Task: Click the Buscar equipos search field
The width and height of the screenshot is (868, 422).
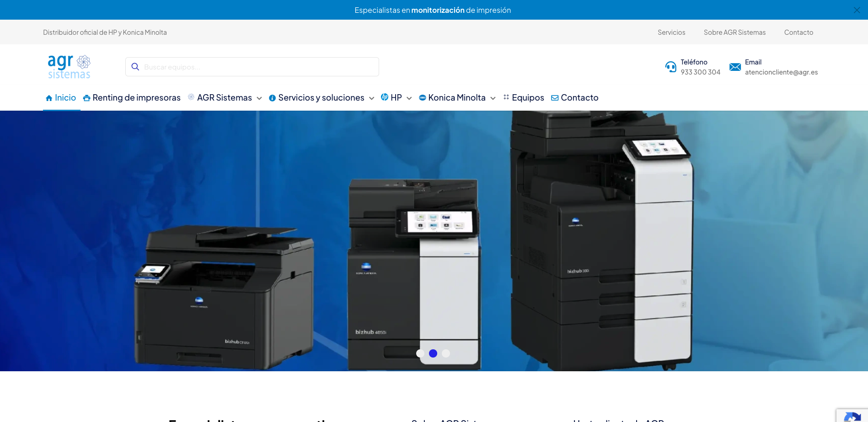Action: pyautogui.click(x=252, y=67)
